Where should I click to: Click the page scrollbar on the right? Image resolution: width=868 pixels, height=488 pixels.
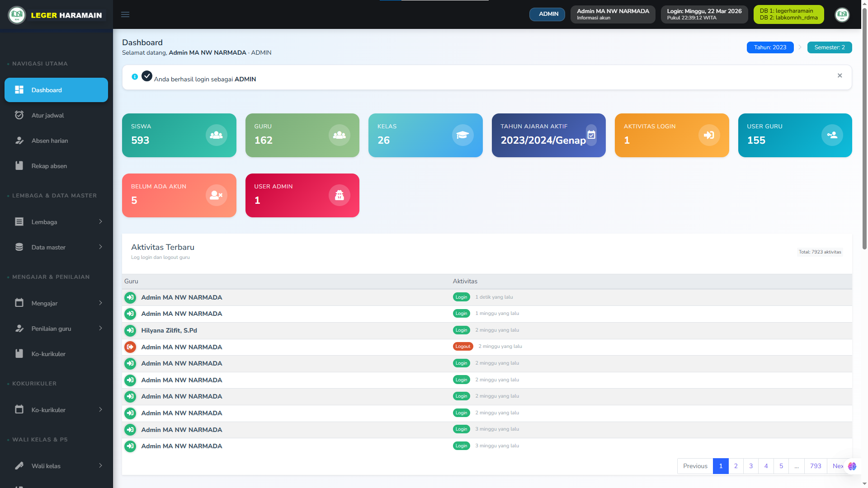pyautogui.click(x=864, y=129)
